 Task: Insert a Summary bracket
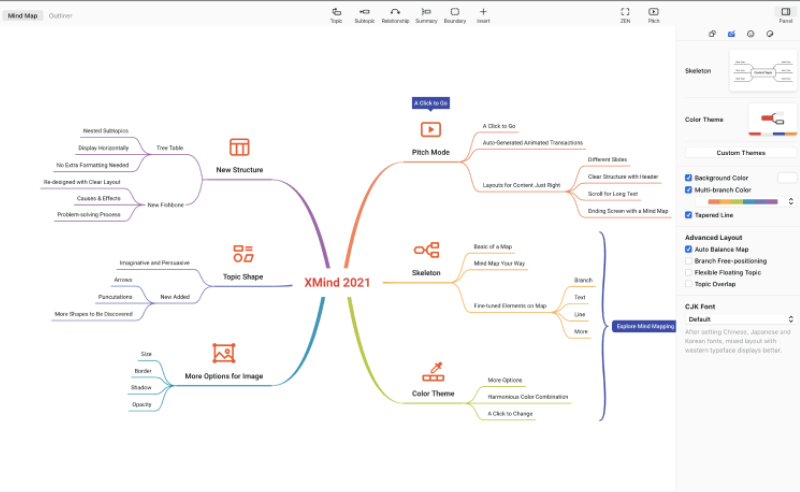[426, 15]
